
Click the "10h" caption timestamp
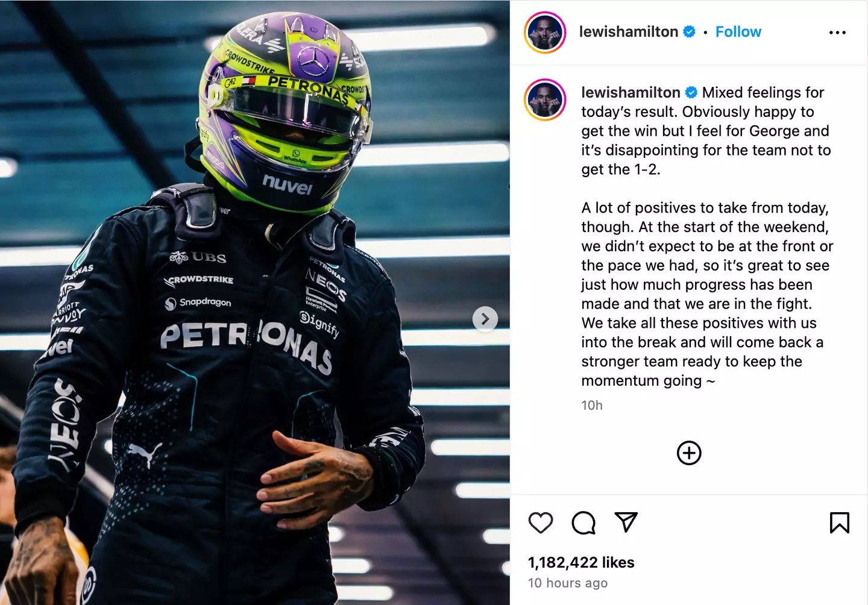592,406
